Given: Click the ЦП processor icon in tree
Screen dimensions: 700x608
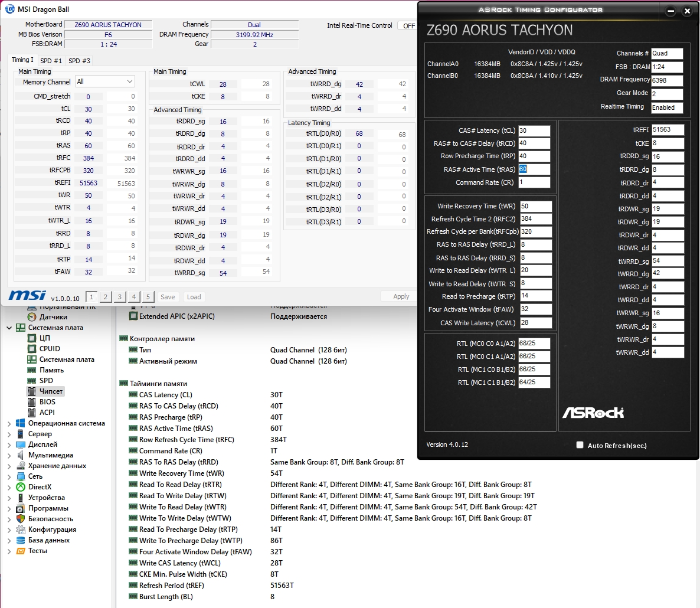Looking at the screenshot, I should click(32, 338).
